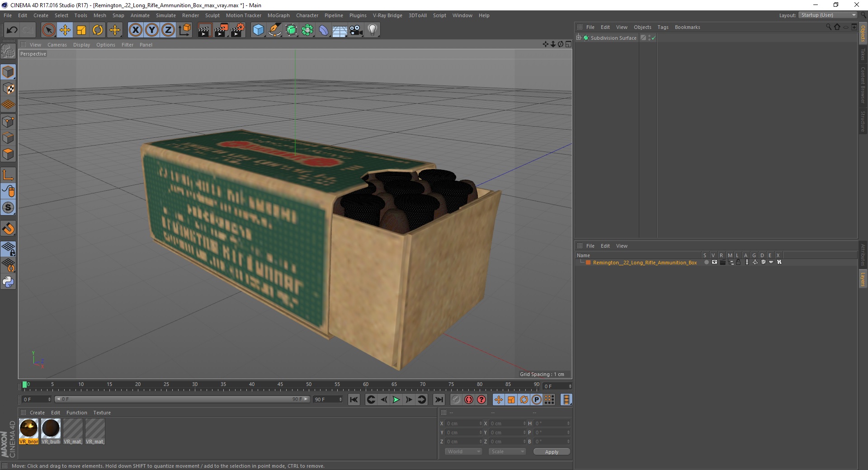
Task: Open Content Browser side tab
Action: click(x=863, y=85)
